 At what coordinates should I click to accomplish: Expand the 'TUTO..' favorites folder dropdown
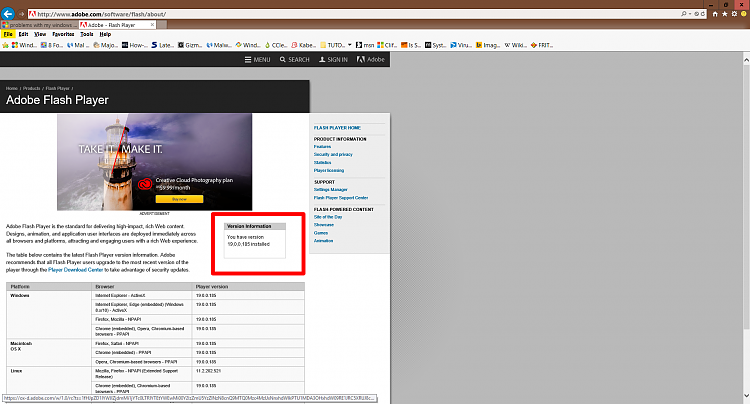[x=350, y=45]
